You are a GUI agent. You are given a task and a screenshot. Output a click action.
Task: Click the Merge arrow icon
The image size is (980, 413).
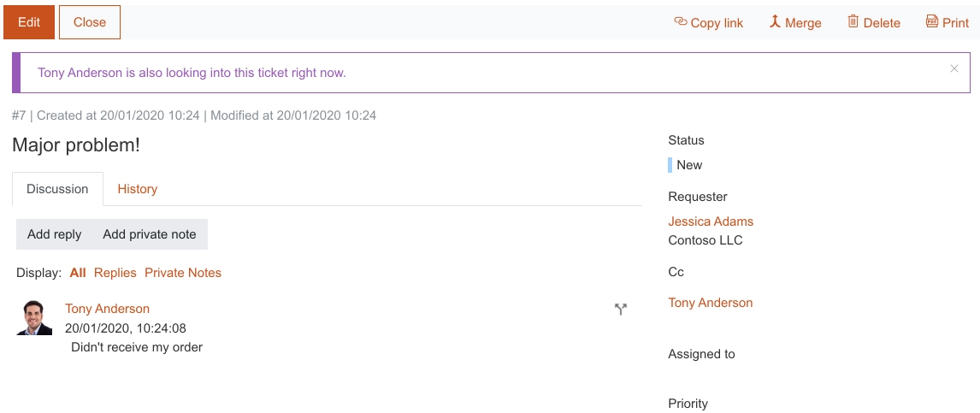pyautogui.click(x=775, y=22)
